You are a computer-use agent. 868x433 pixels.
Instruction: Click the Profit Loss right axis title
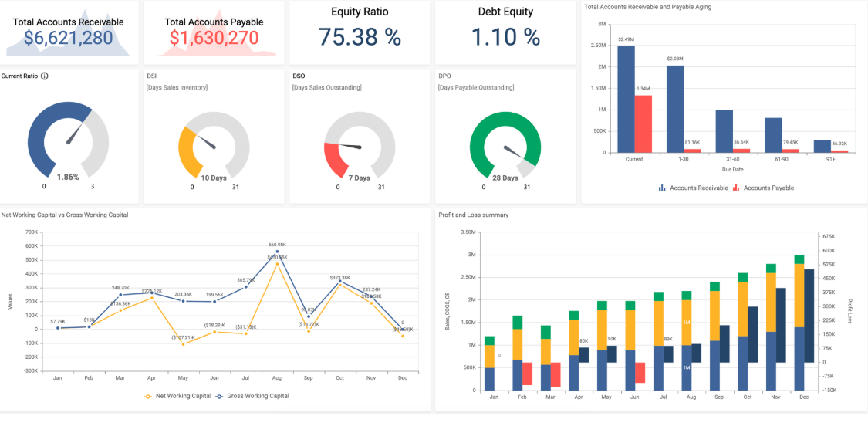850,313
